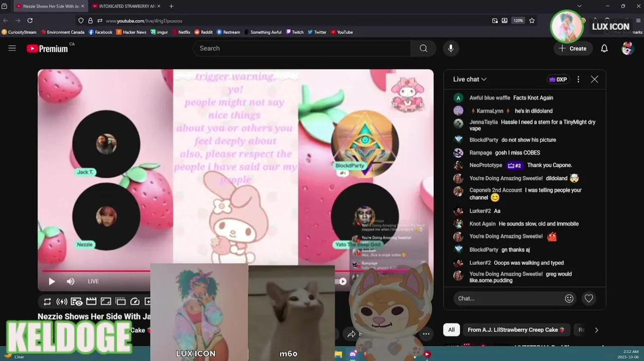Open the CuriosityStream bookmark
The image size is (644, 361).
coord(19,32)
